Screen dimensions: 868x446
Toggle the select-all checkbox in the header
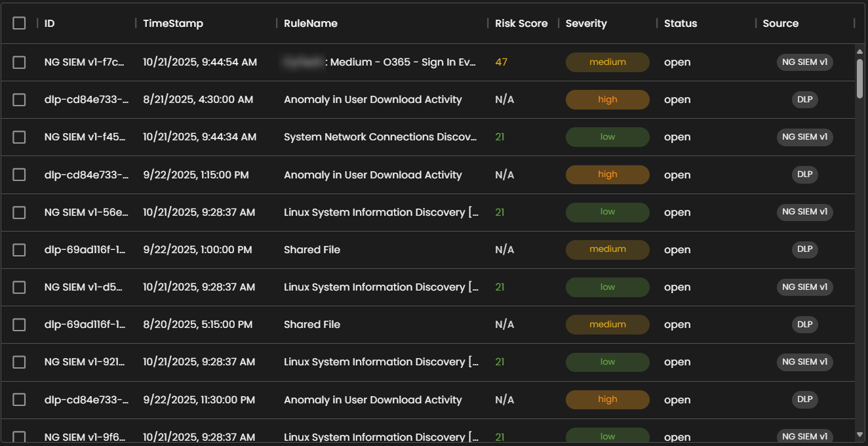pos(19,23)
